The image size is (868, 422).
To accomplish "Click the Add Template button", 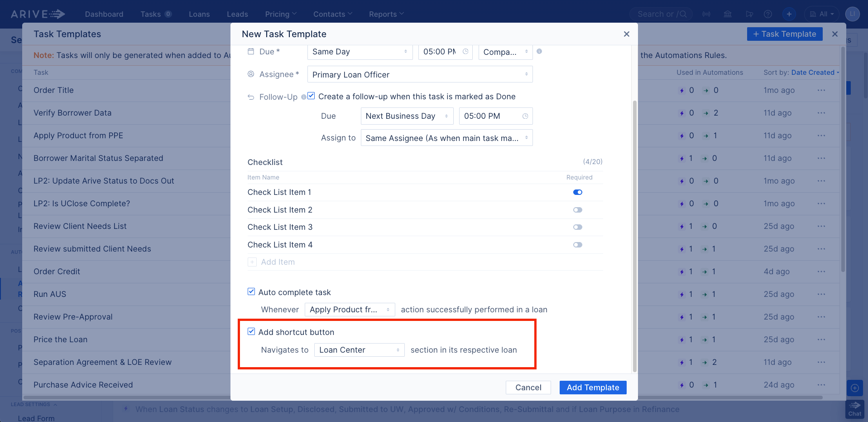I will click(593, 387).
